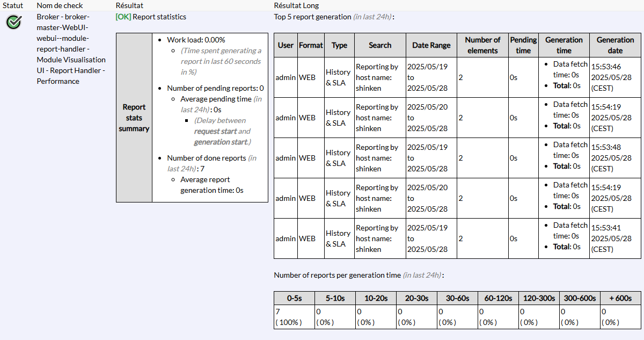The image size is (644, 340).
Task: Click the Report stats summary cell
Action: tap(134, 118)
